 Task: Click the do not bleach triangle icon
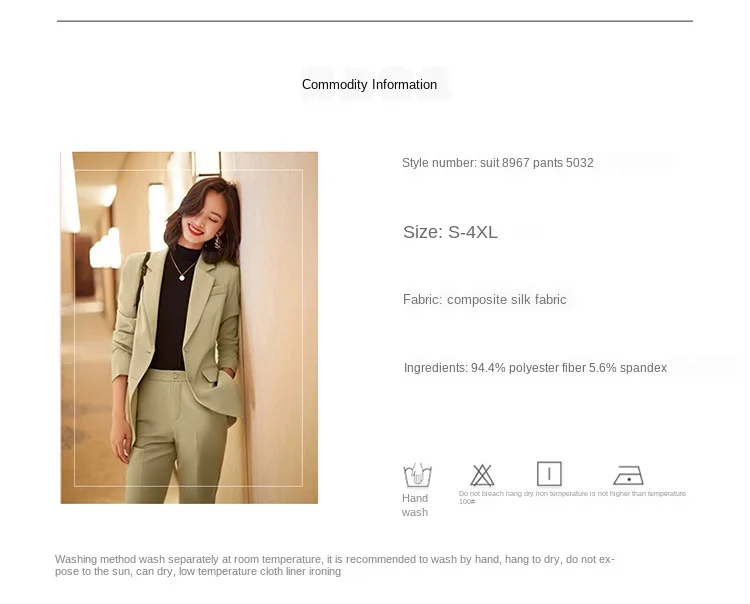[482, 475]
